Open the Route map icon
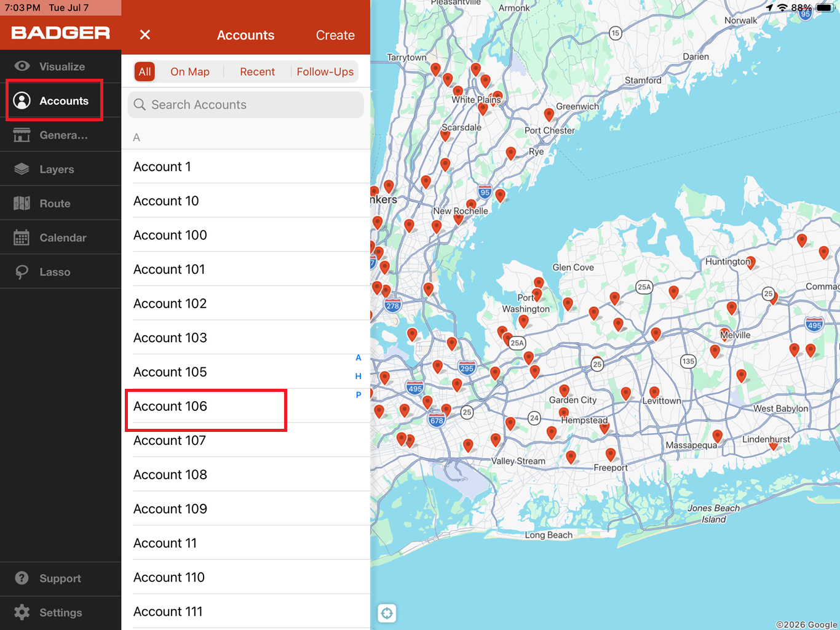 (22, 203)
